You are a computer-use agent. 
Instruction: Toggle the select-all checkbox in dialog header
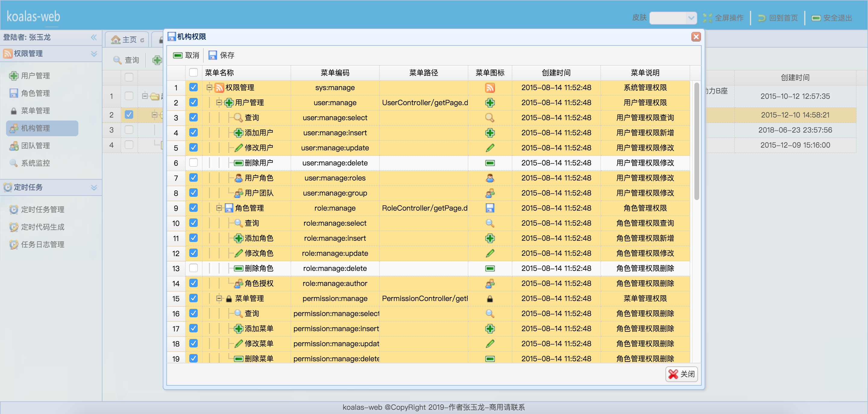coord(193,72)
